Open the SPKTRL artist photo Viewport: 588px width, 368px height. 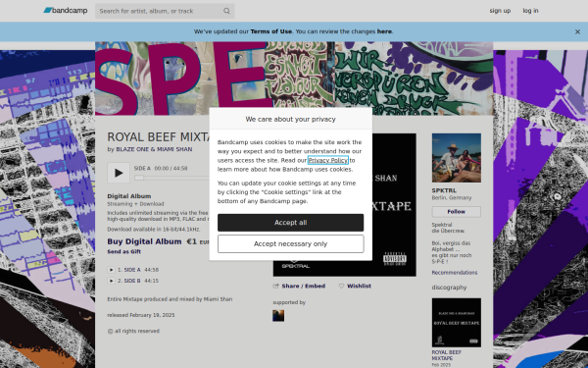click(457, 158)
